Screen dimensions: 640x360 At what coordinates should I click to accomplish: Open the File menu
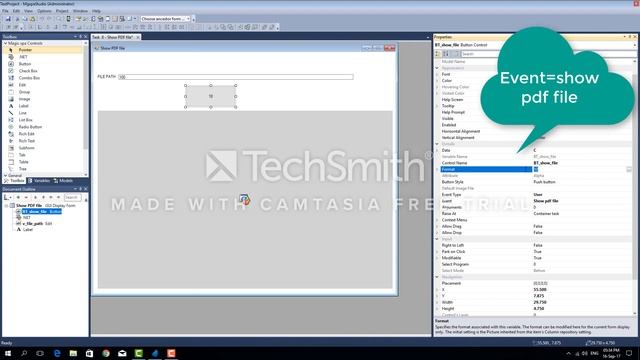[x=5, y=11]
